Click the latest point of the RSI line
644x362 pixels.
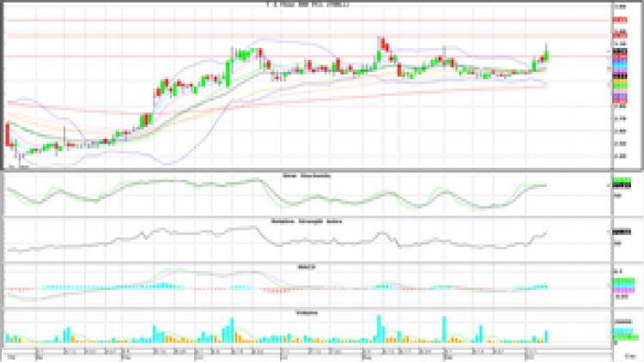point(546,232)
